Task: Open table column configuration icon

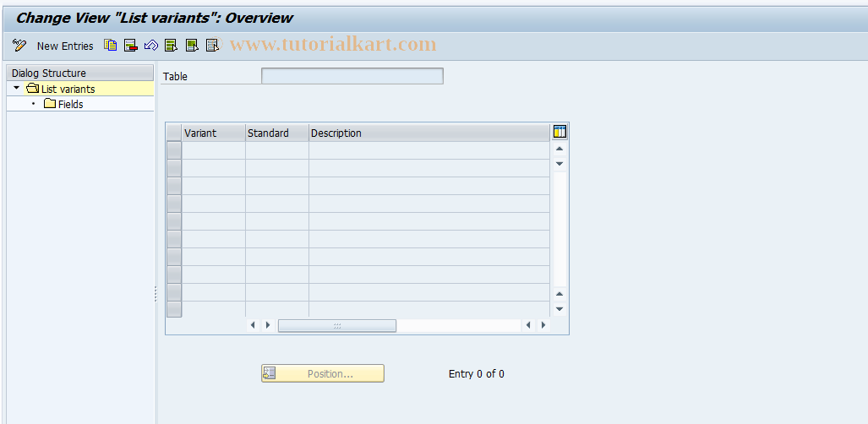Action: (560, 131)
